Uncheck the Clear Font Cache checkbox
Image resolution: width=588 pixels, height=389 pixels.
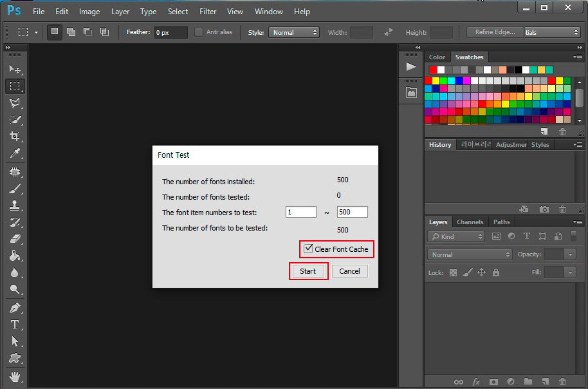[x=308, y=248]
